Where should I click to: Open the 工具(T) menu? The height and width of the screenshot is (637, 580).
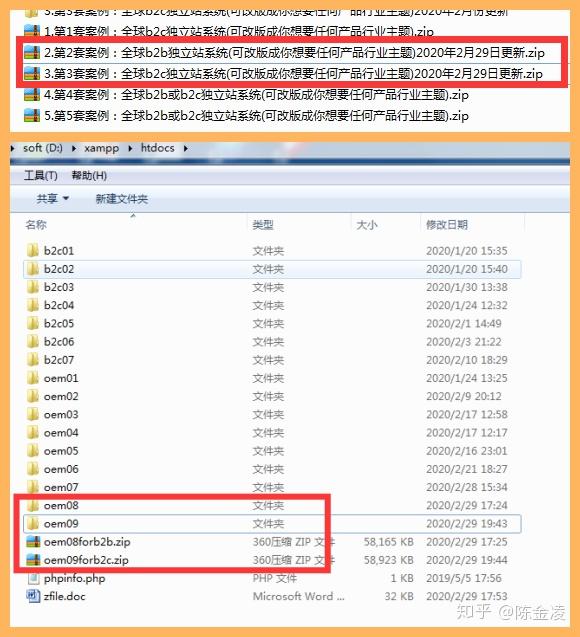[x=41, y=176]
